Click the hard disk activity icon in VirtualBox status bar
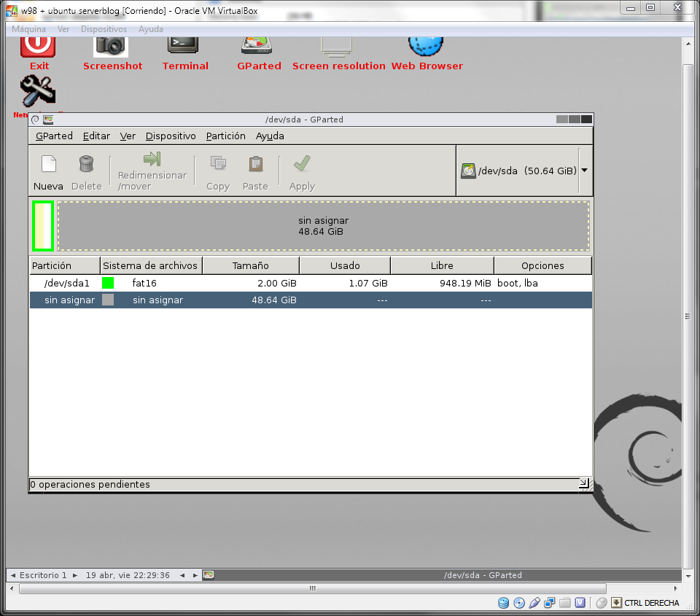 click(504, 603)
